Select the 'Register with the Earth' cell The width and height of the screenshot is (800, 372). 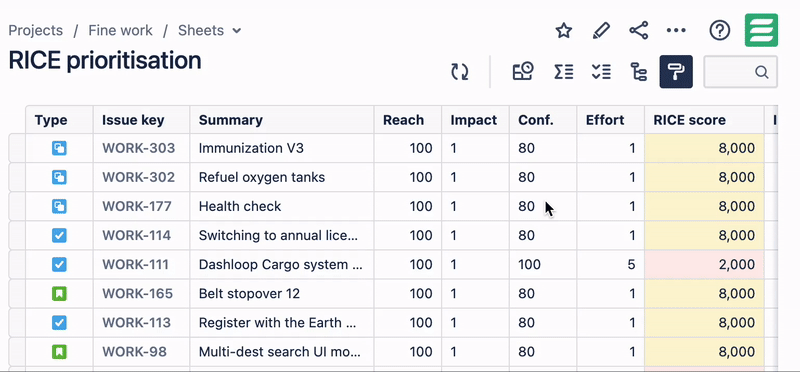282,323
